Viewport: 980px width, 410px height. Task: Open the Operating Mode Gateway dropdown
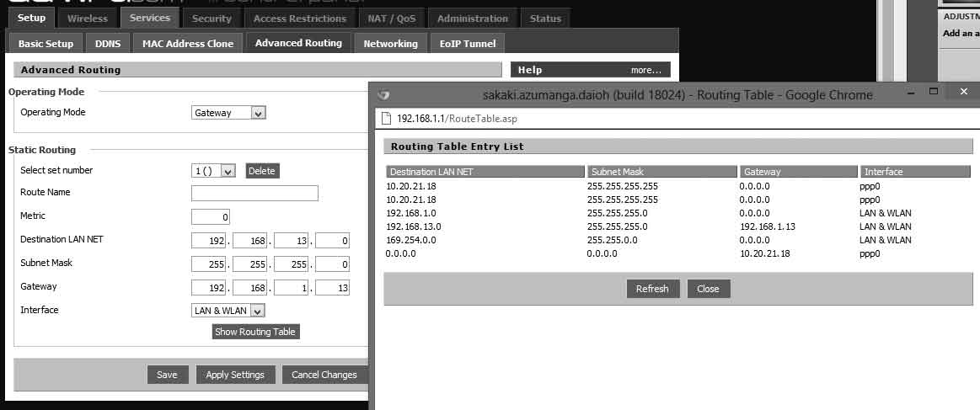click(228, 113)
